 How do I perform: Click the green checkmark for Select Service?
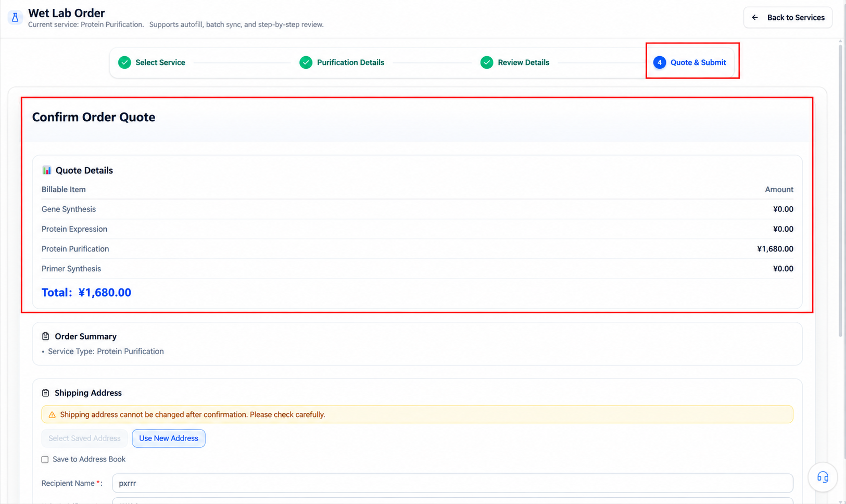tap(124, 62)
